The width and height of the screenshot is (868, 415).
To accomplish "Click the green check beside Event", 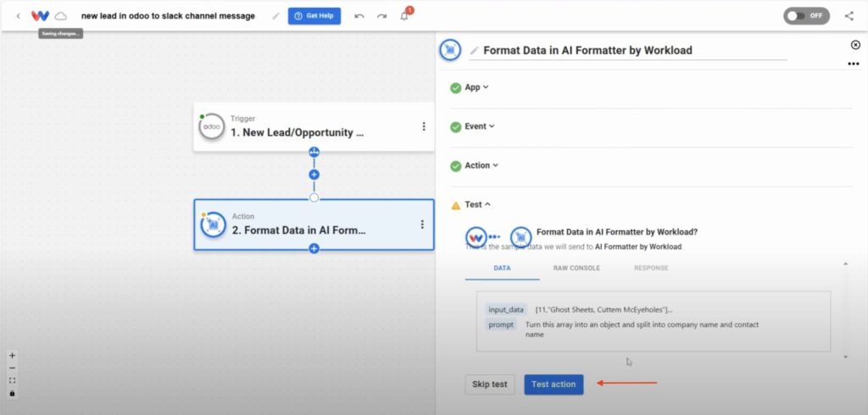I will click(455, 127).
